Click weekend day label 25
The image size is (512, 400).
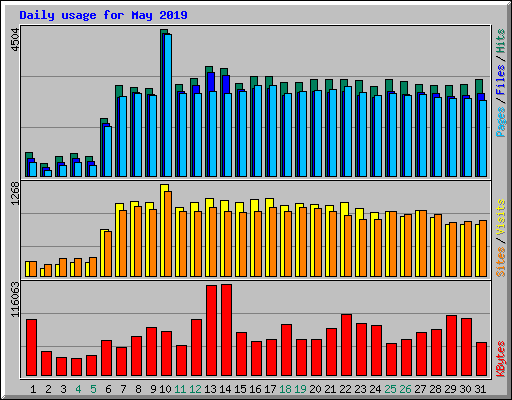[390, 389]
